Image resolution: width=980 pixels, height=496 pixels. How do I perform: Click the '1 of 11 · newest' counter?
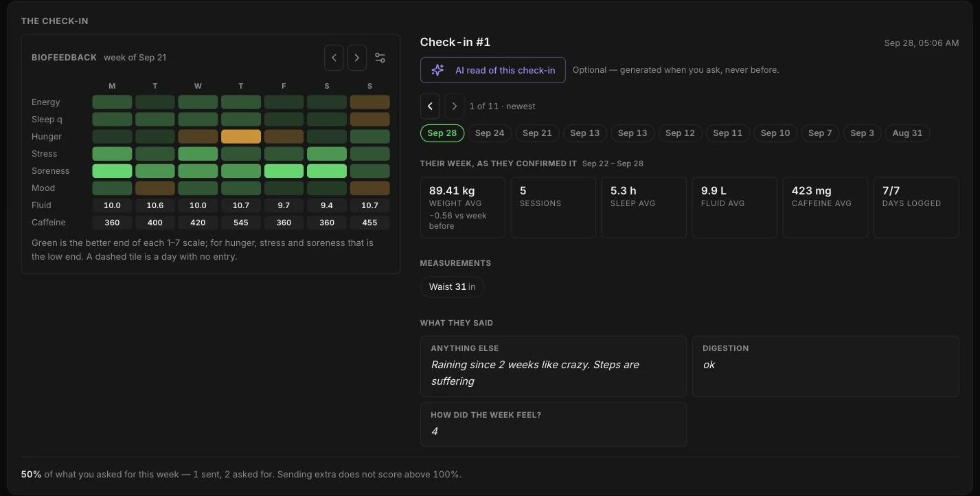pos(503,106)
